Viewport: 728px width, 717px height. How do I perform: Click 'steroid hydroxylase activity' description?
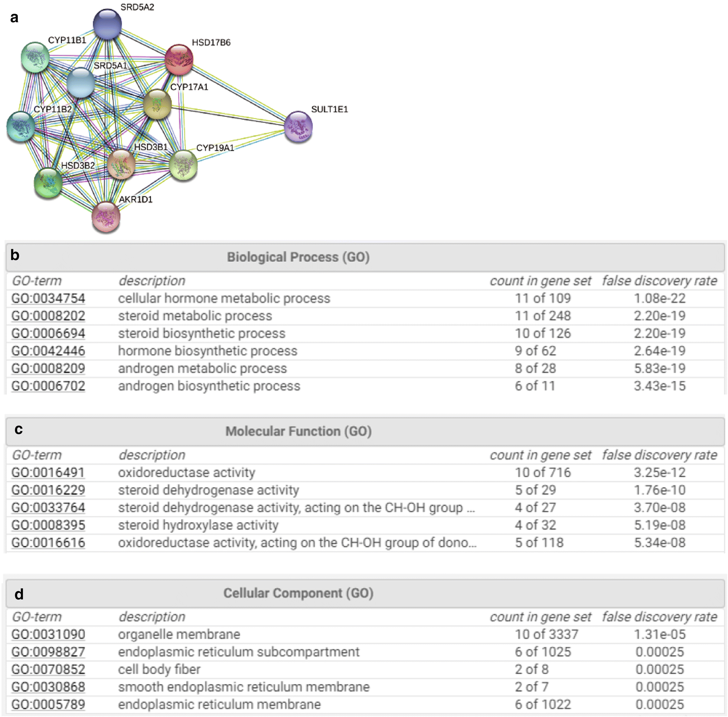point(198,525)
